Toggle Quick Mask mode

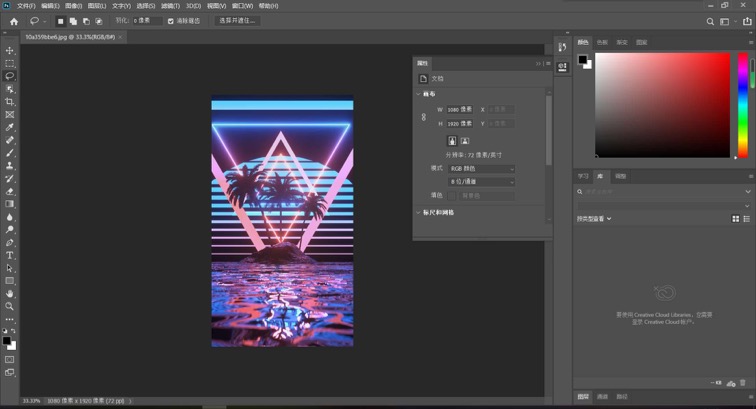[9, 360]
